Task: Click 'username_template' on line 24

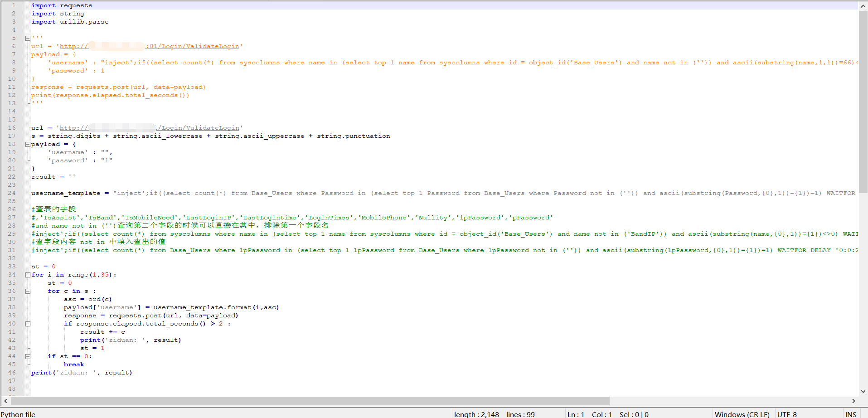Action: pyautogui.click(x=66, y=193)
